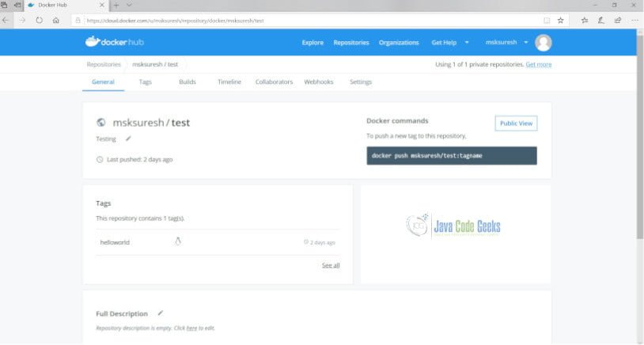Click the 'Last pushed: 2 days ago' text
The width and height of the screenshot is (644, 345).
(140, 159)
